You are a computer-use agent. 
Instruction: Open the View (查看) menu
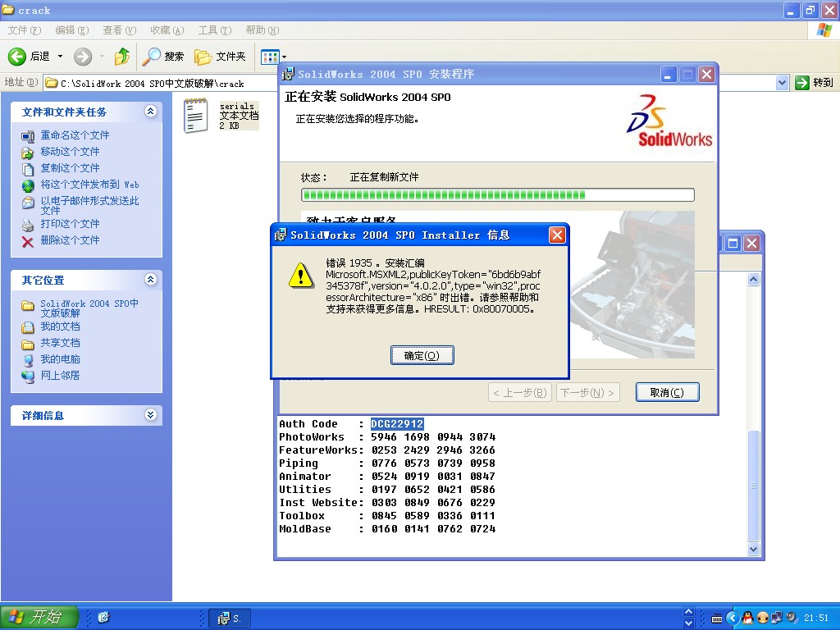click(x=120, y=30)
